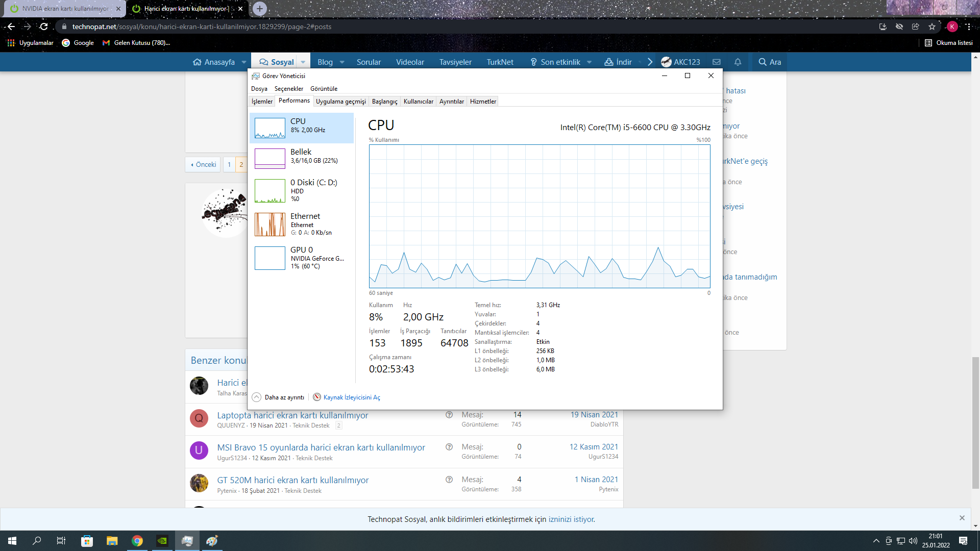Screen dimensions: 980x551
Task: Expand the Son etkinlik dropdown arrow
Action: 589,62
